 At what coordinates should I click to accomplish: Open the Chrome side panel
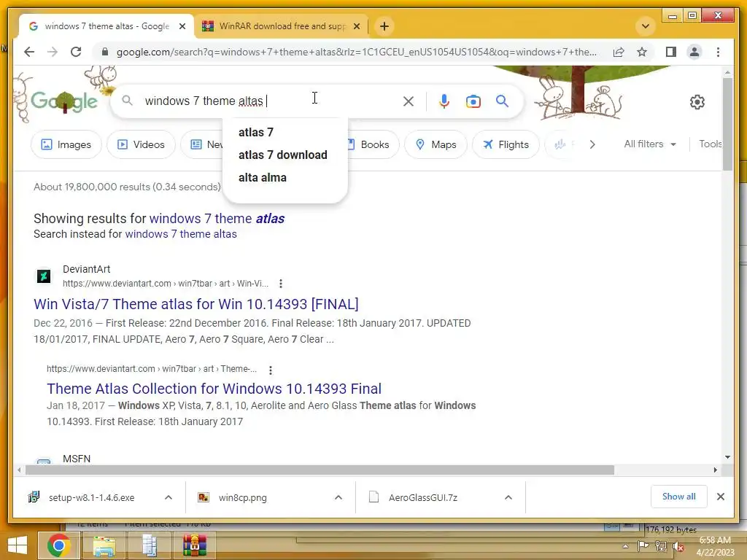tap(671, 52)
